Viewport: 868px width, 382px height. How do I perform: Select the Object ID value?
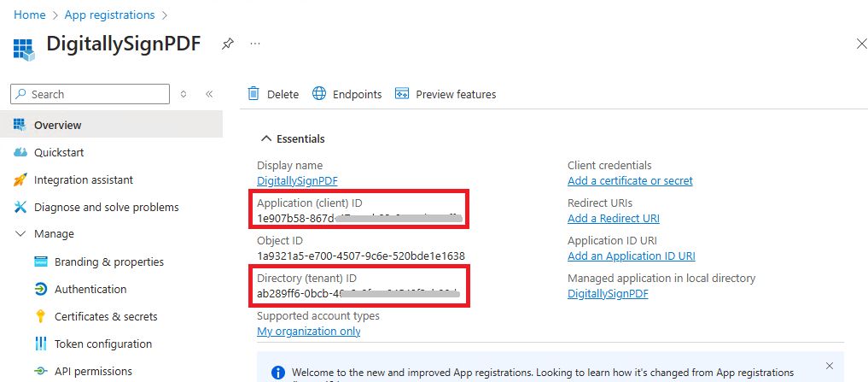tap(361, 256)
